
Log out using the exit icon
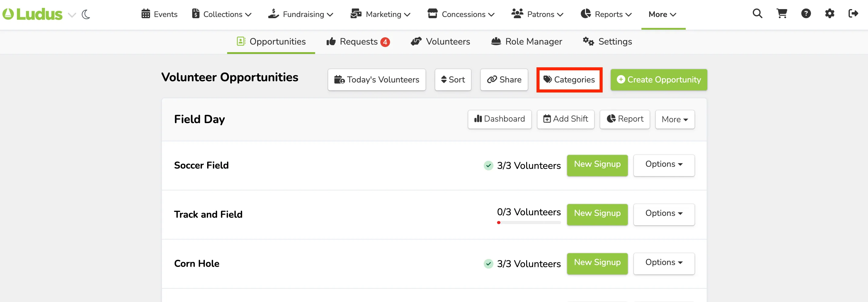point(853,13)
